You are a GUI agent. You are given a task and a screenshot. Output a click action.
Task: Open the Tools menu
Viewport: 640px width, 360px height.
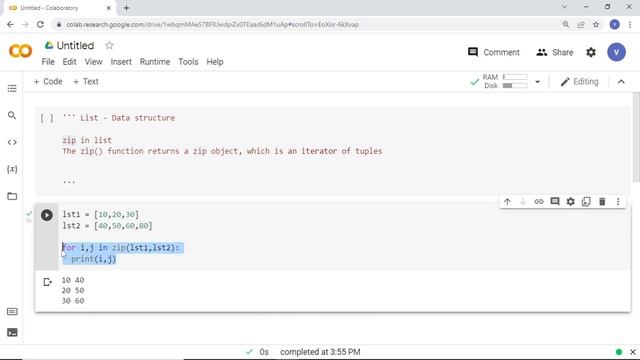click(188, 62)
